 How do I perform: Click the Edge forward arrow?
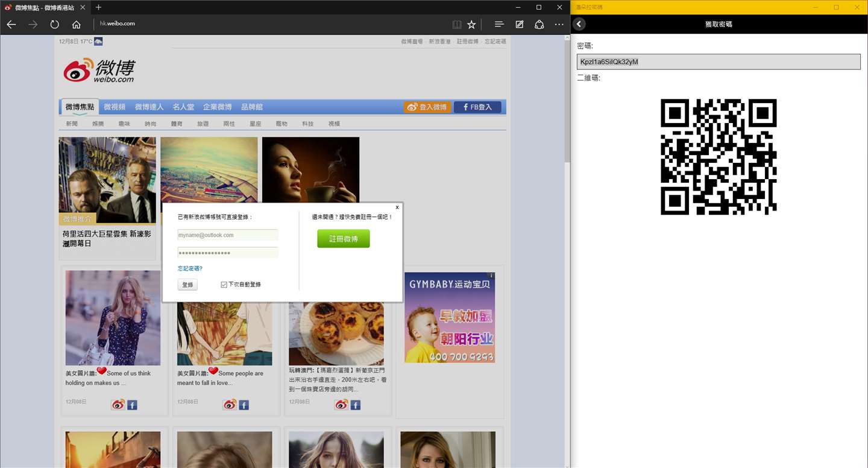pyautogui.click(x=33, y=24)
